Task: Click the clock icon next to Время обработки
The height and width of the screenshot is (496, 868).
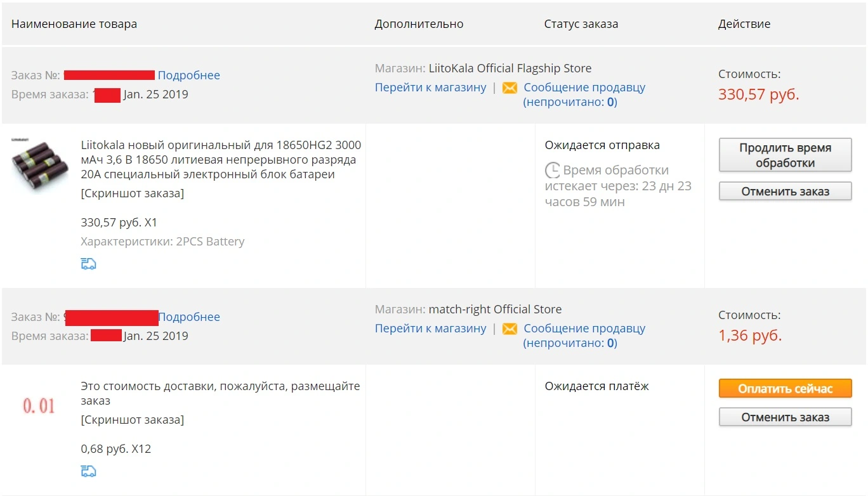Action: point(553,170)
